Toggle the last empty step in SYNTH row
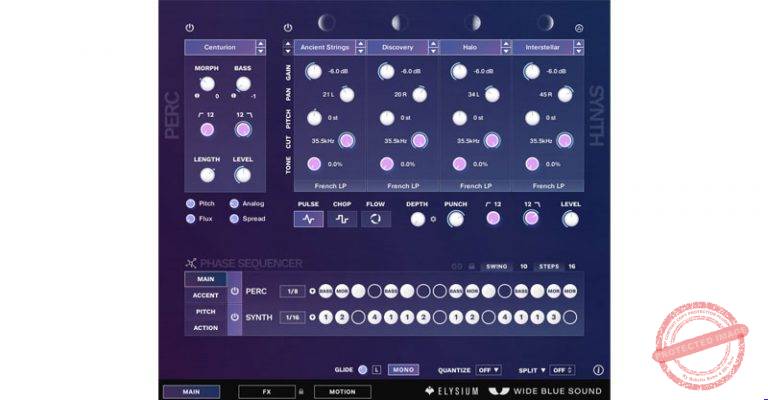 click(x=570, y=317)
